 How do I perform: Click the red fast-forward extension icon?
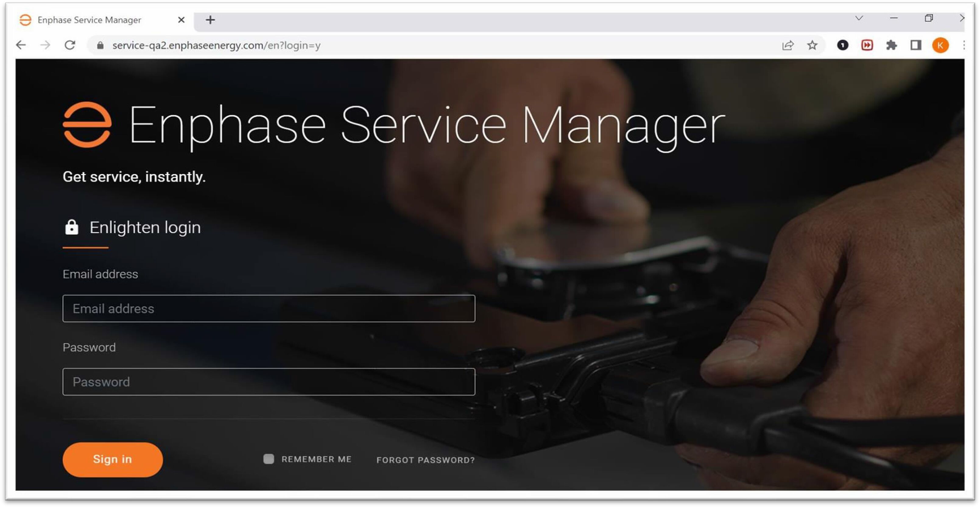coord(867,45)
